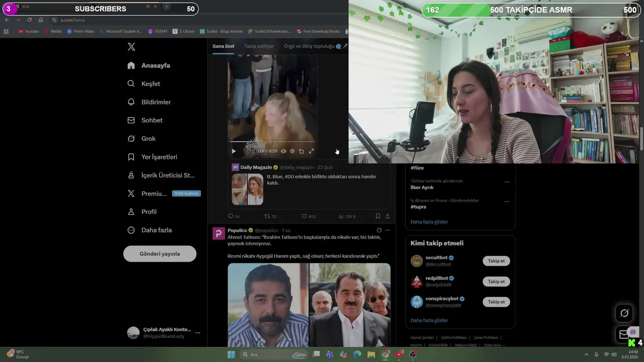
Task: Open the Netflix bookmark
Action: click(x=53, y=31)
